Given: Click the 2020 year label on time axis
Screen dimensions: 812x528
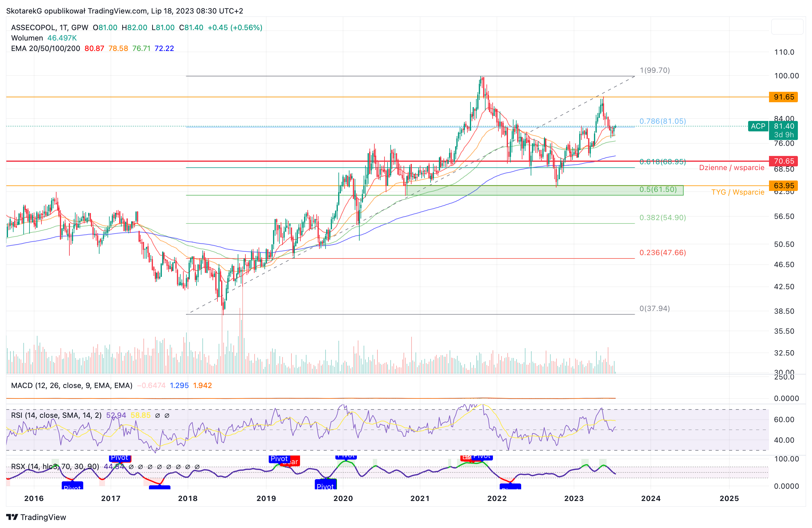Looking at the screenshot, I should (x=343, y=498).
